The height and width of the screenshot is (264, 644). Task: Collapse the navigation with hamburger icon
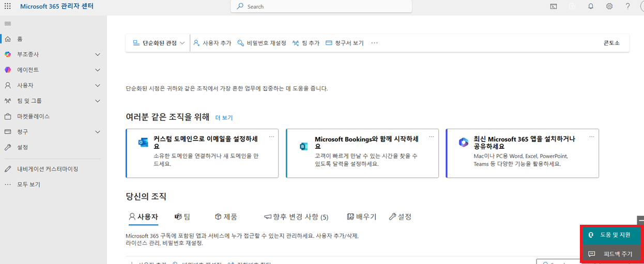(x=8, y=23)
